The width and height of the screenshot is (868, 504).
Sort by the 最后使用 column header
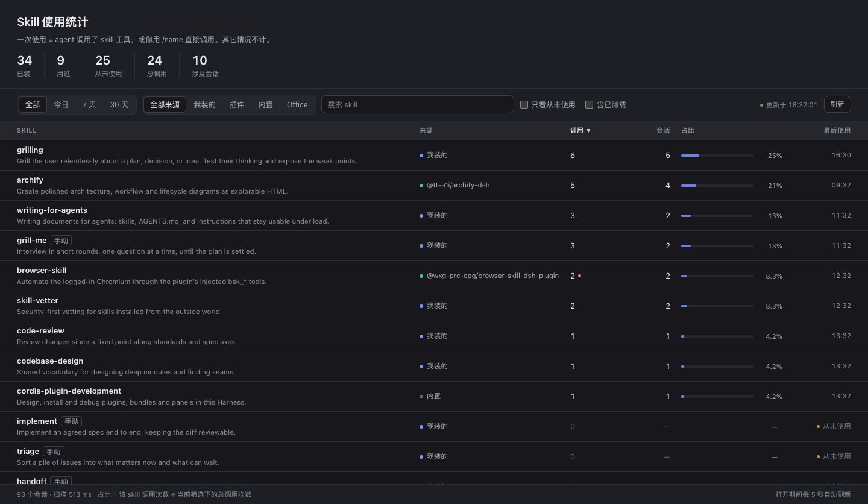pyautogui.click(x=837, y=130)
